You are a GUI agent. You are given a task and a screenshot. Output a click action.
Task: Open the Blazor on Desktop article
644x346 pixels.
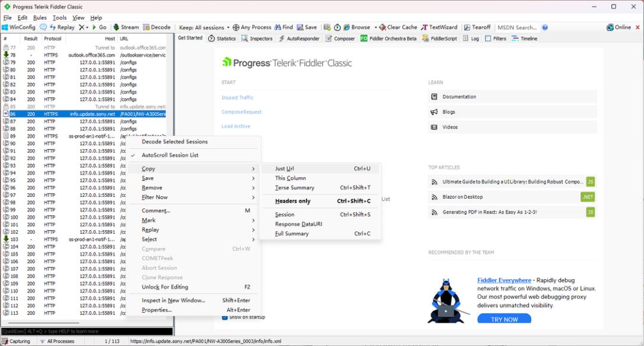[x=512, y=197]
